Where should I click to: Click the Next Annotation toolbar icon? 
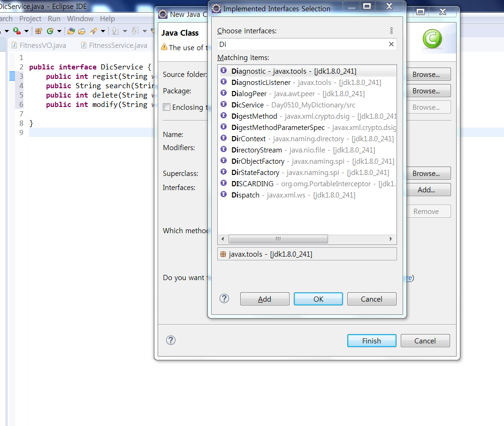coord(116,31)
